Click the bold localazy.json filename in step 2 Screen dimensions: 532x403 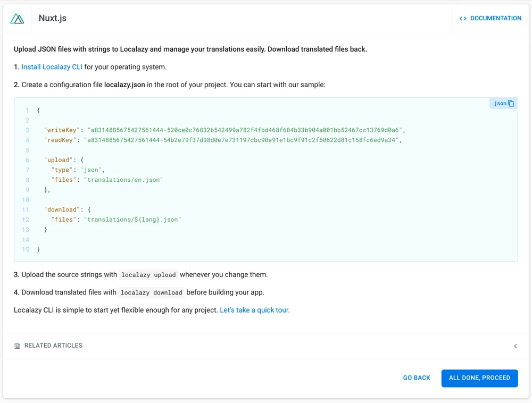(x=124, y=85)
